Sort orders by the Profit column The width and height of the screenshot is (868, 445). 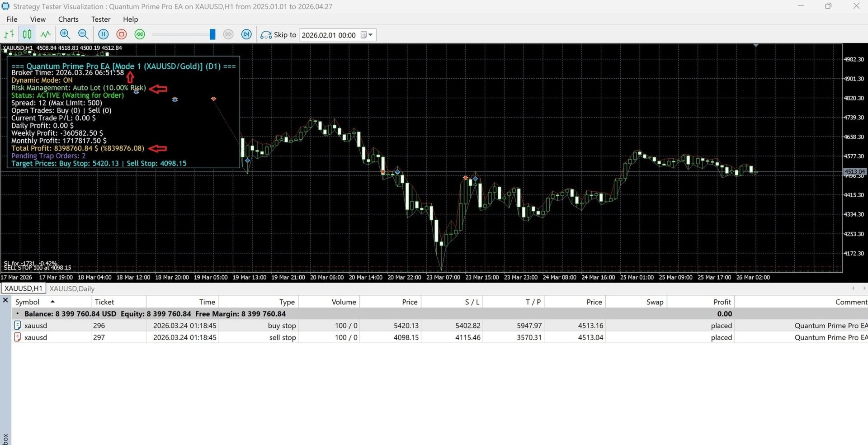701,302
